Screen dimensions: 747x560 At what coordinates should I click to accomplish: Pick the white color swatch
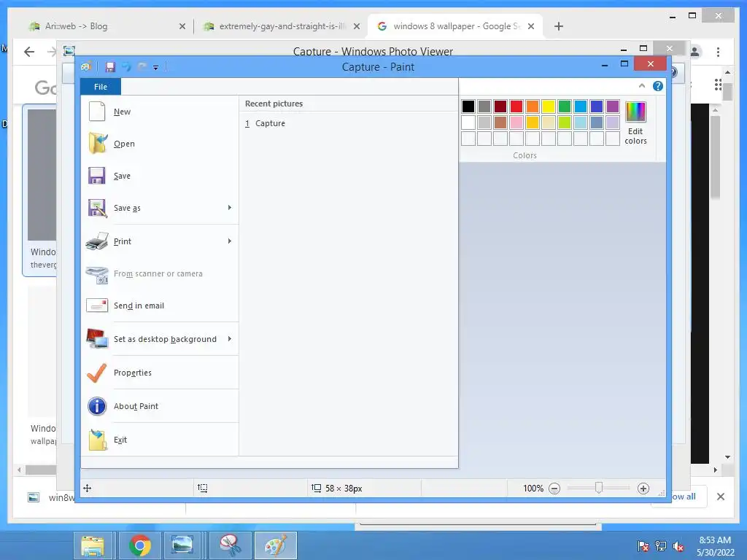[x=468, y=122]
